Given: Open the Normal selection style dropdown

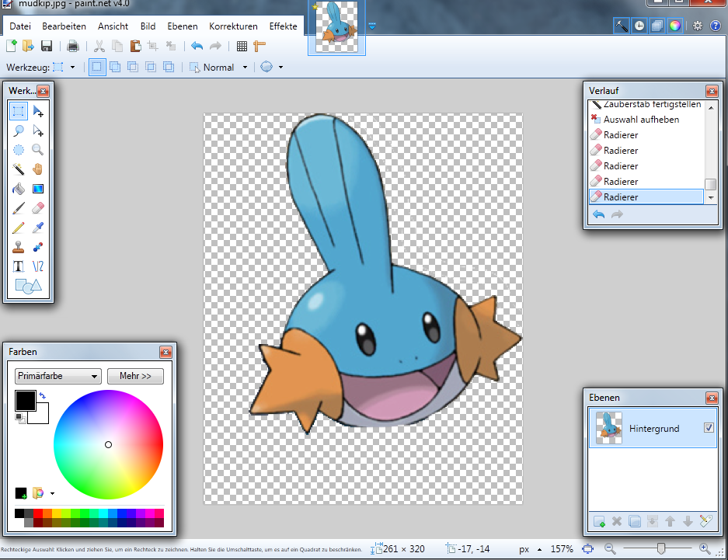Looking at the screenshot, I should point(246,68).
